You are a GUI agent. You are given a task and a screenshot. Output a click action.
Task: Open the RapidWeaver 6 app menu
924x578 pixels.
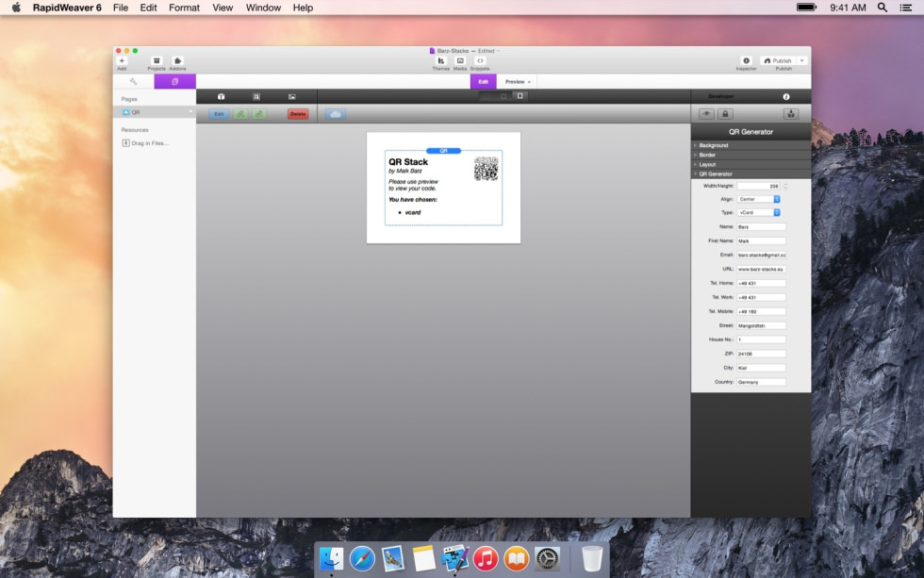pos(67,8)
